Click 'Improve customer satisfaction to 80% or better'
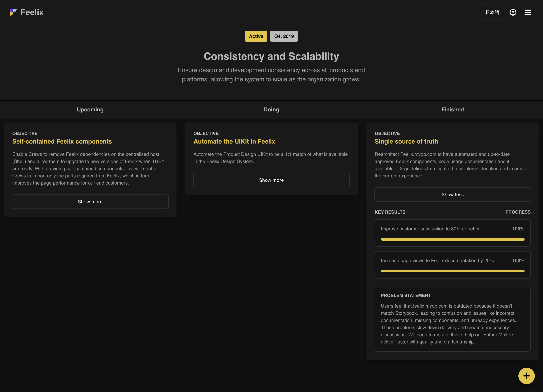 click(x=430, y=229)
